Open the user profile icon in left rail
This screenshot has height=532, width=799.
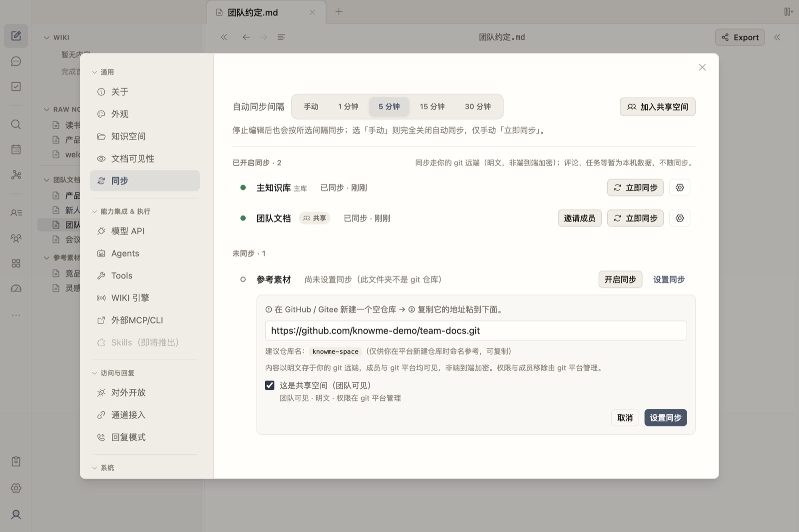(x=16, y=515)
